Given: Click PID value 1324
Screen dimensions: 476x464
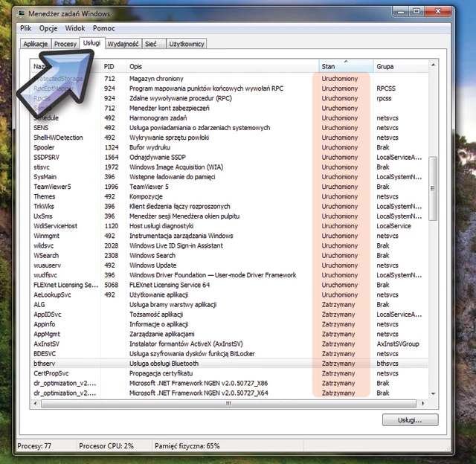Looking at the screenshot, I should [112, 147].
